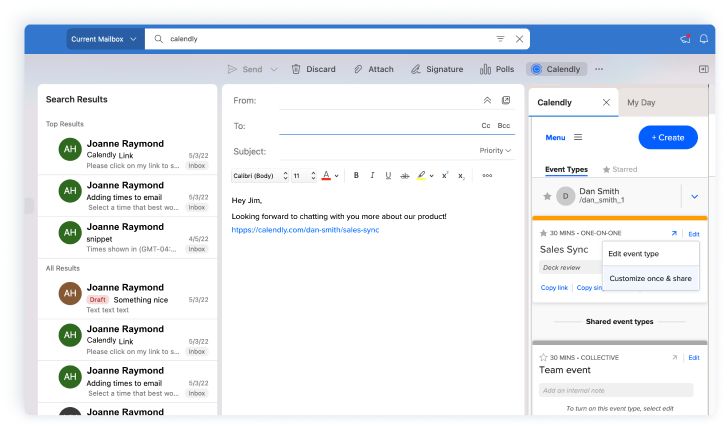Copy link for Sales Sync
The width and height of the screenshot is (727, 428).
point(554,287)
